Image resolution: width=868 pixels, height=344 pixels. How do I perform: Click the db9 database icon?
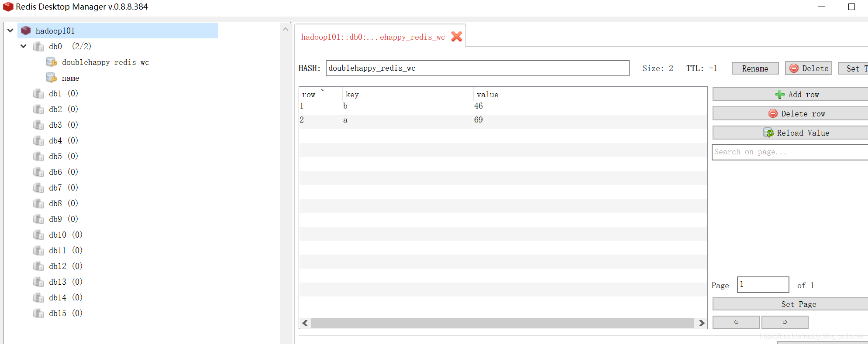(x=38, y=219)
